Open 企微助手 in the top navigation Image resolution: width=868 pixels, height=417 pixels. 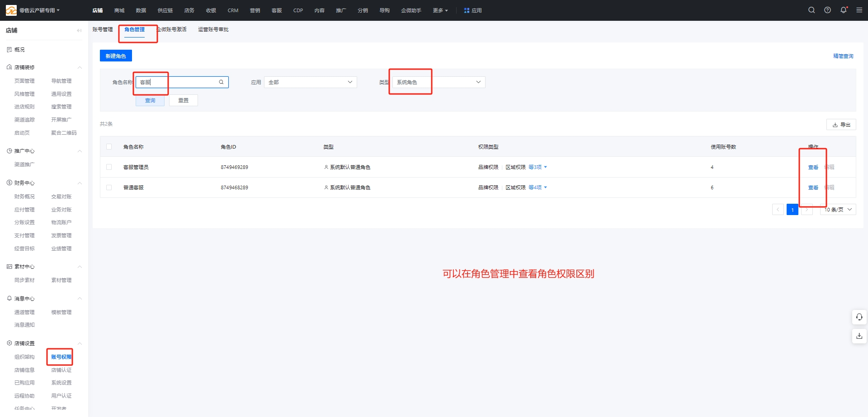pos(411,10)
